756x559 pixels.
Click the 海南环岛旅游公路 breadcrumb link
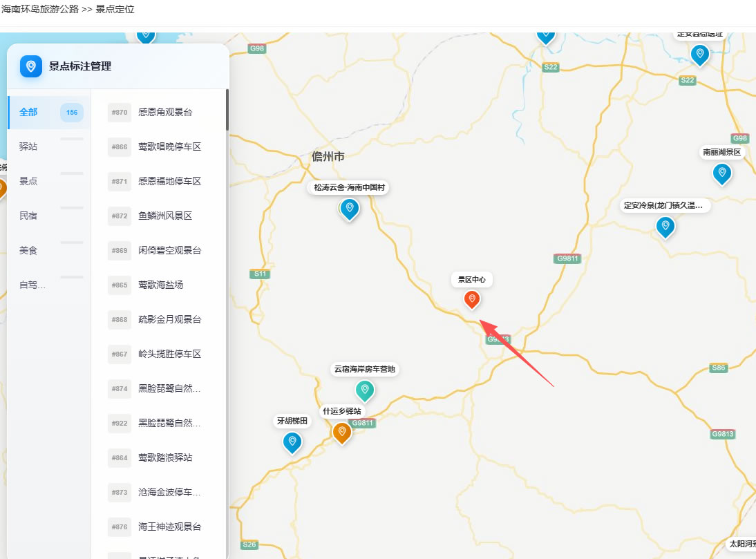click(x=40, y=9)
